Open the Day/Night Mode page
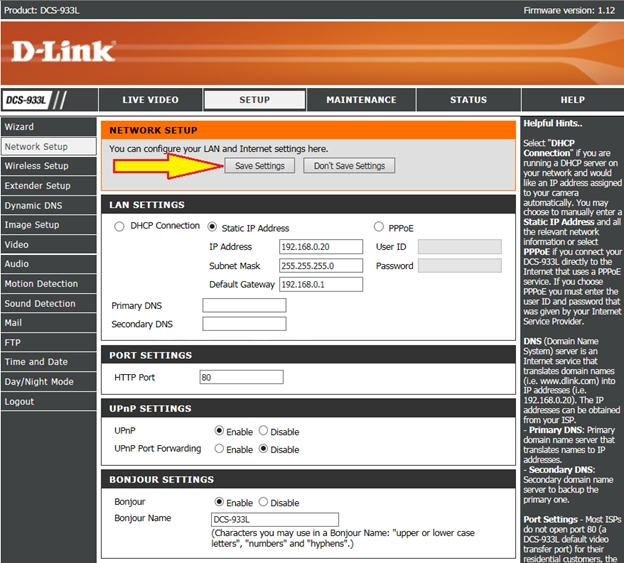Viewport: 624px width, 563px height. pos(39,382)
